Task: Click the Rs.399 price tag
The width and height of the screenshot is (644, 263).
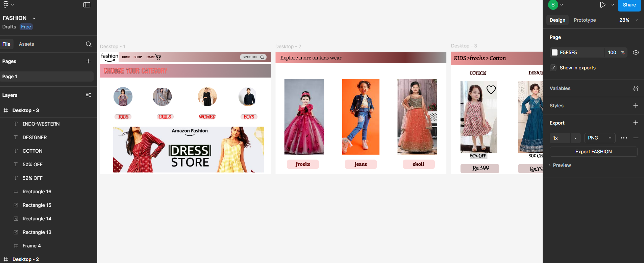Action: pyautogui.click(x=480, y=168)
